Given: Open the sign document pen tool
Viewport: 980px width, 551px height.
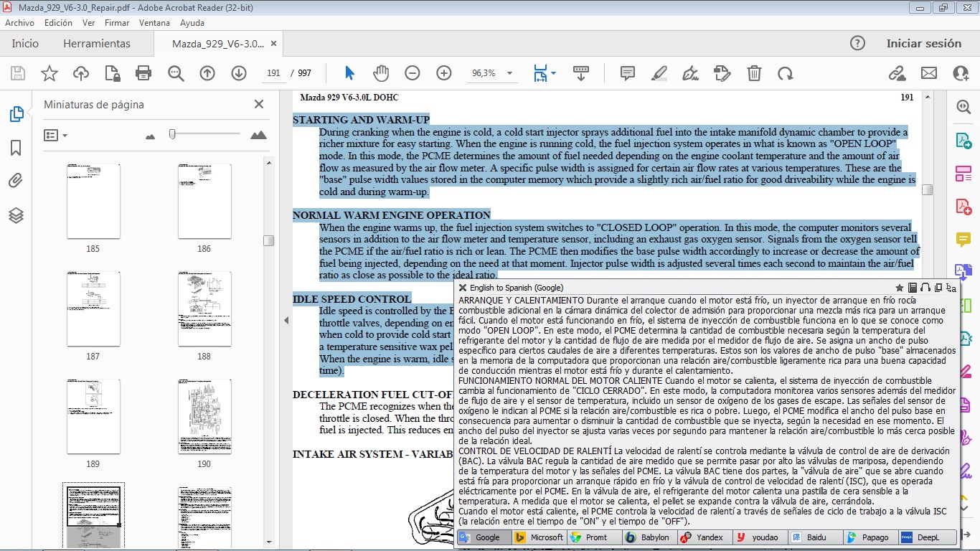Looking at the screenshot, I should pos(690,73).
